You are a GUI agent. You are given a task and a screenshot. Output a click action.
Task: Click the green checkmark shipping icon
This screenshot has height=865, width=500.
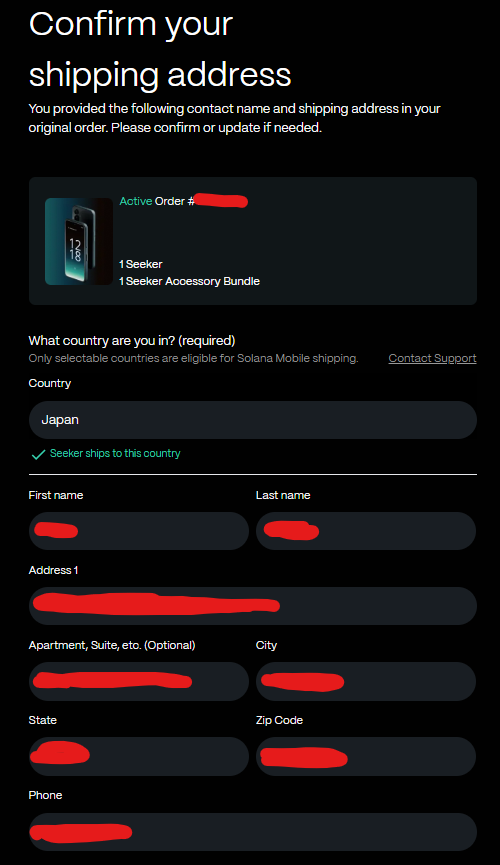coord(38,455)
